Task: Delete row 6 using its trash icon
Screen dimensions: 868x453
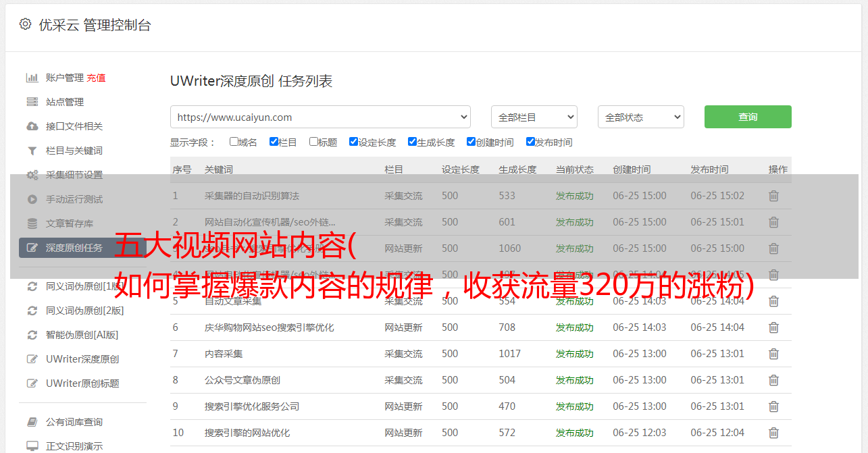Action: tap(773, 327)
